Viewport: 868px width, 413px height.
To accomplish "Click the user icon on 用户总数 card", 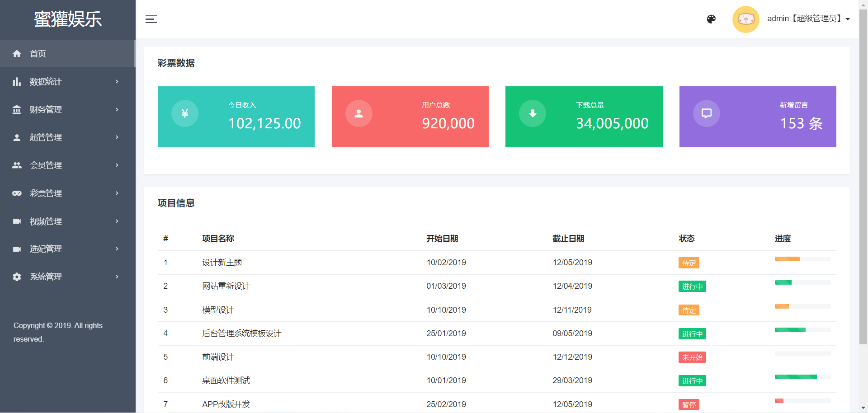I will point(359,113).
